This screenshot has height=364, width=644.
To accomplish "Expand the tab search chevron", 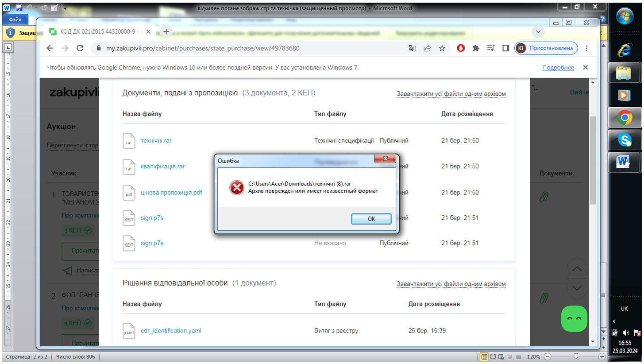I will point(538,31).
